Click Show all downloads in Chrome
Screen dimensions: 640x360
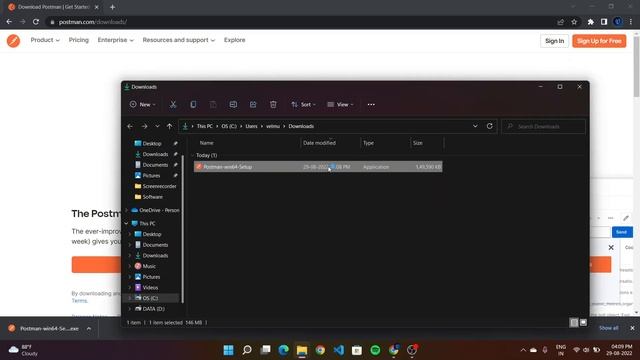(x=608, y=328)
